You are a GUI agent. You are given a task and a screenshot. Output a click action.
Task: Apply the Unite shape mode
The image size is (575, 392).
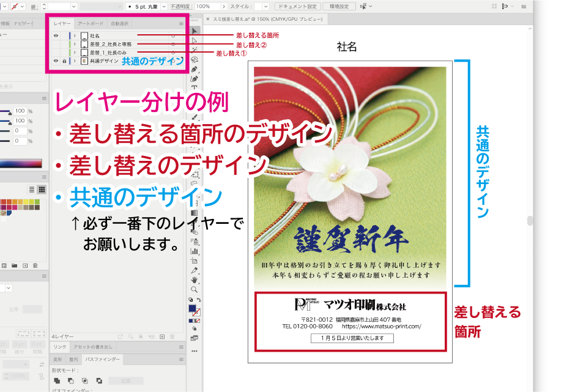coord(57,380)
